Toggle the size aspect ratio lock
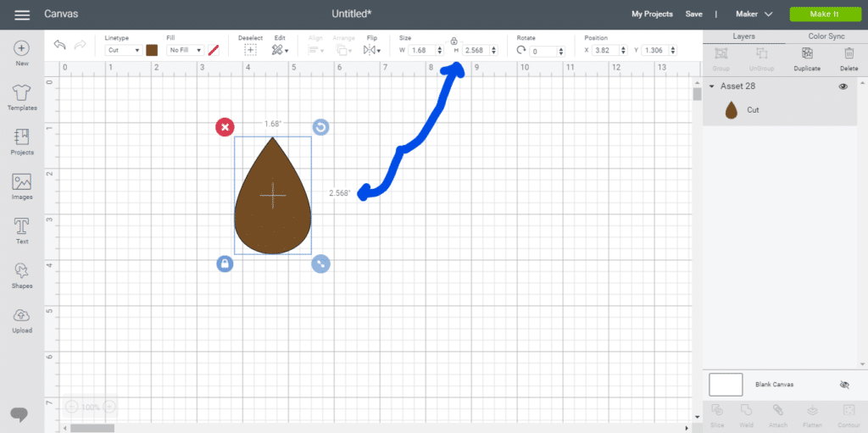 453,41
